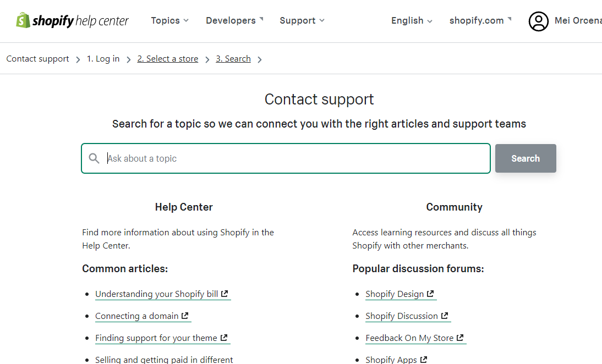Screen dimensions: 602x364
Task: Open Selling and getting paid article
Action: [x=164, y=360]
